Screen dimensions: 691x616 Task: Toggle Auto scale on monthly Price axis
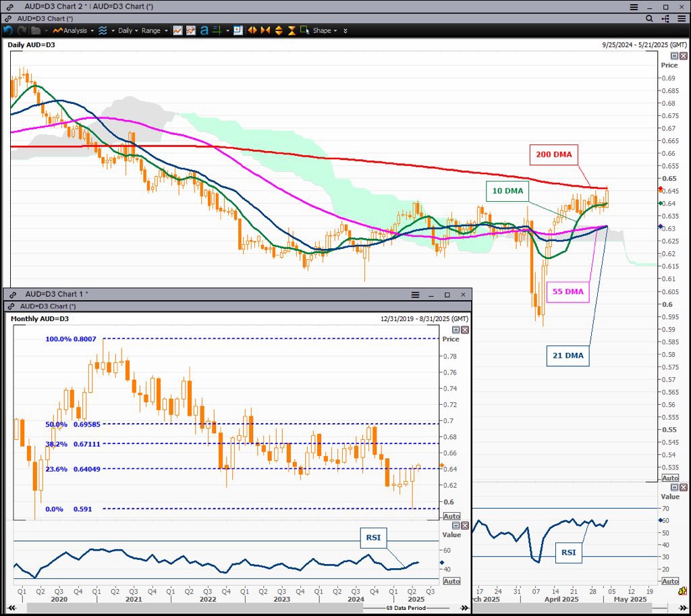pos(451,516)
